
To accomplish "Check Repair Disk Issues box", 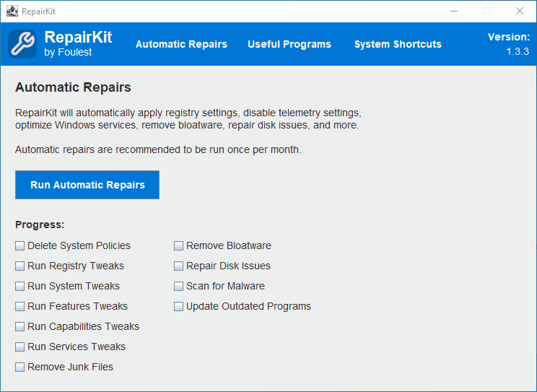I will click(x=178, y=266).
